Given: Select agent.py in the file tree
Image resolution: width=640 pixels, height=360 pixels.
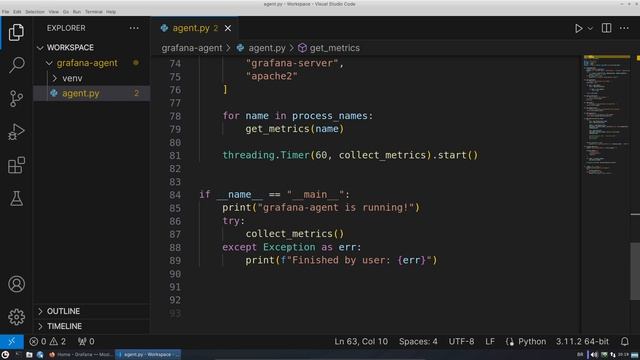Looking at the screenshot, I should 91,93.
